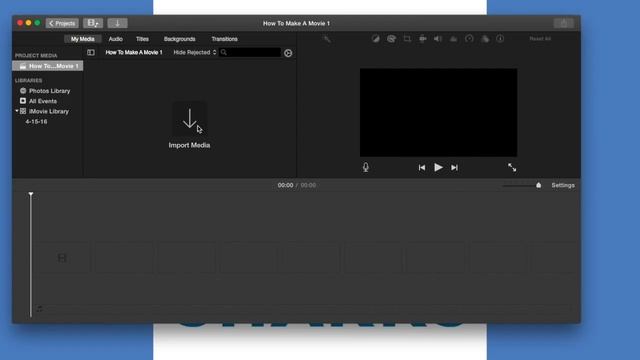Open the speed adjustment tool
640x360 pixels.
pyautogui.click(x=469, y=39)
